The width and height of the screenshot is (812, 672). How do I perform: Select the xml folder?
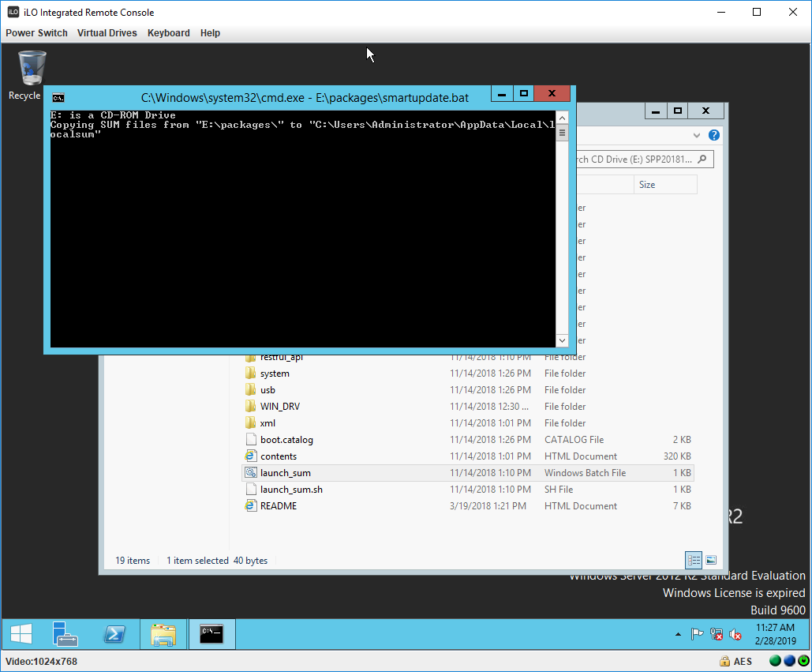tap(468, 422)
